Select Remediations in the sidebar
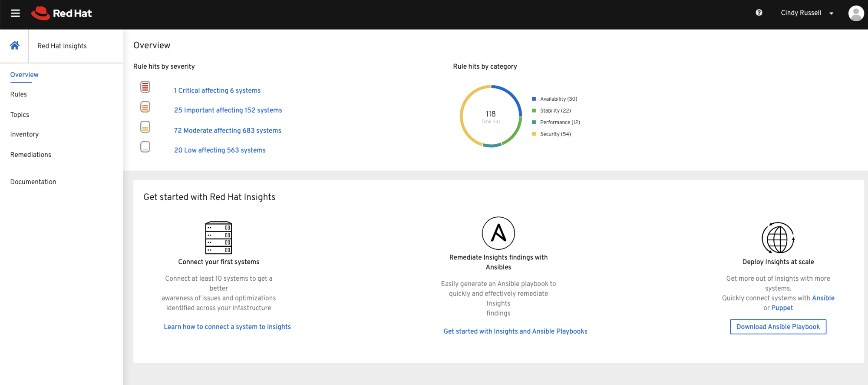The width and height of the screenshot is (868, 385). (x=31, y=155)
